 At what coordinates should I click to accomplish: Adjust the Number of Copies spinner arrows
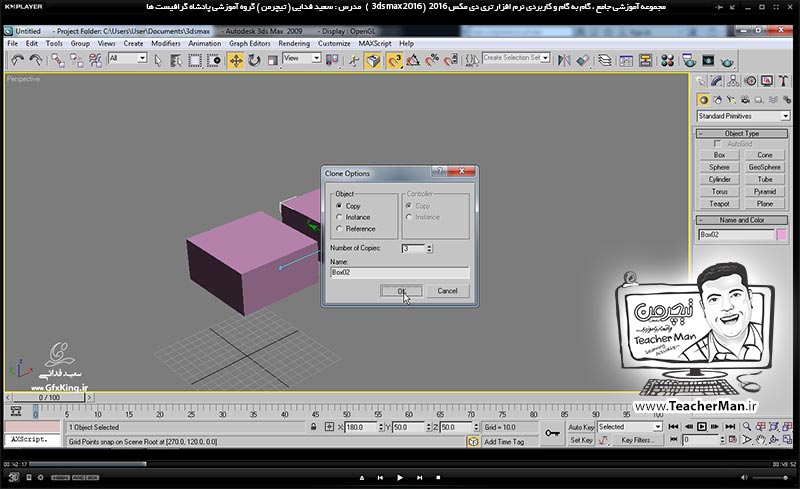429,249
